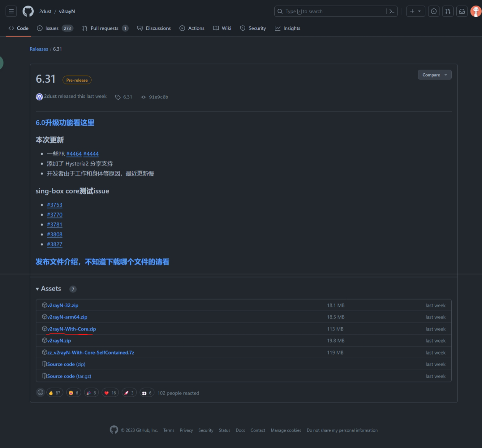Download v2rayN-With-Core.zip
482x448 pixels.
(x=72, y=329)
